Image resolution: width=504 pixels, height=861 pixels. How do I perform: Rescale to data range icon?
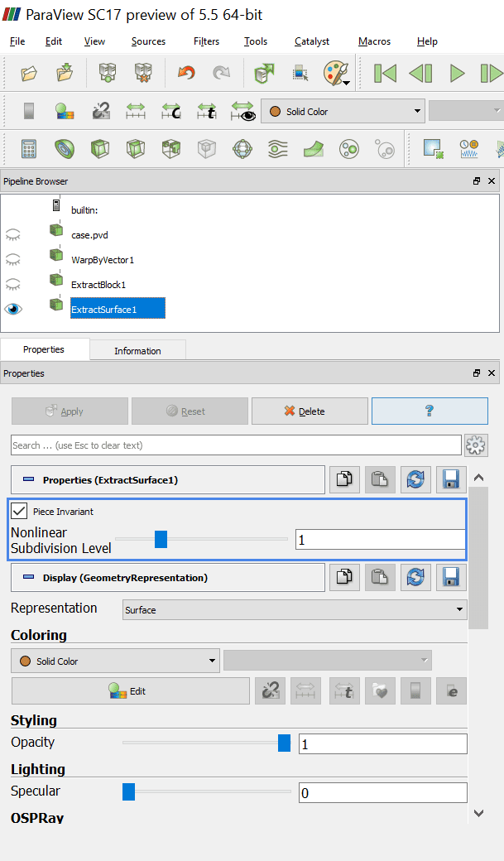click(x=136, y=111)
